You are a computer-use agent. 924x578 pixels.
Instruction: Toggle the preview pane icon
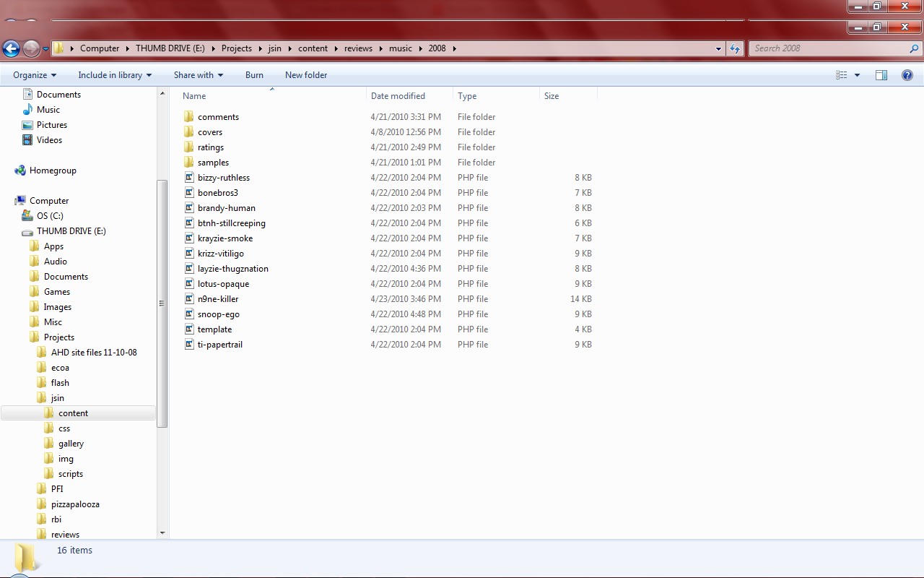tap(881, 75)
